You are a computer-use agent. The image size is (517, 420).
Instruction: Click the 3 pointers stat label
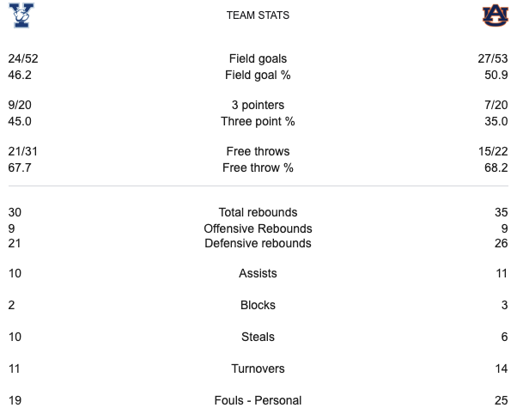(x=258, y=106)
